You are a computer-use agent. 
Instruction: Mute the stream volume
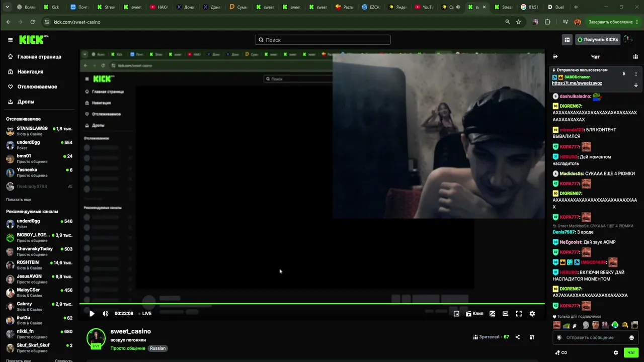(x=106, y=314)
